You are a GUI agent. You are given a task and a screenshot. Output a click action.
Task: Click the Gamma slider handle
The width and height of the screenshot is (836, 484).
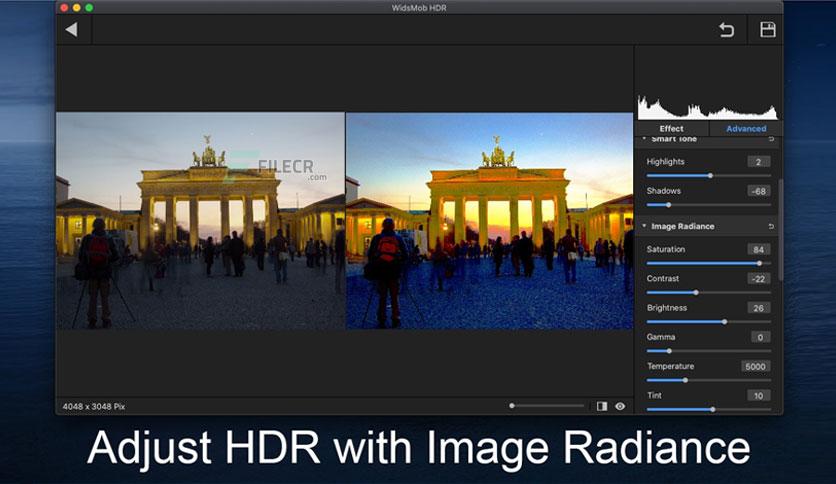tap(669, 351)
